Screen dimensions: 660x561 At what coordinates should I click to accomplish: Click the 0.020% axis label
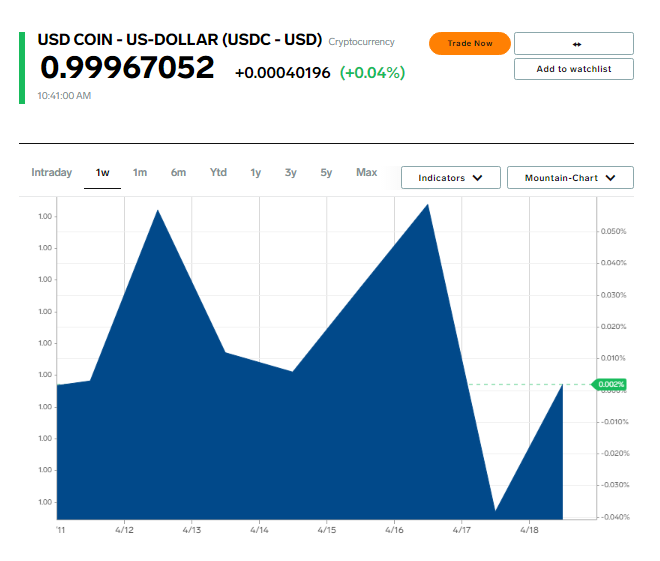coord(613,327)
